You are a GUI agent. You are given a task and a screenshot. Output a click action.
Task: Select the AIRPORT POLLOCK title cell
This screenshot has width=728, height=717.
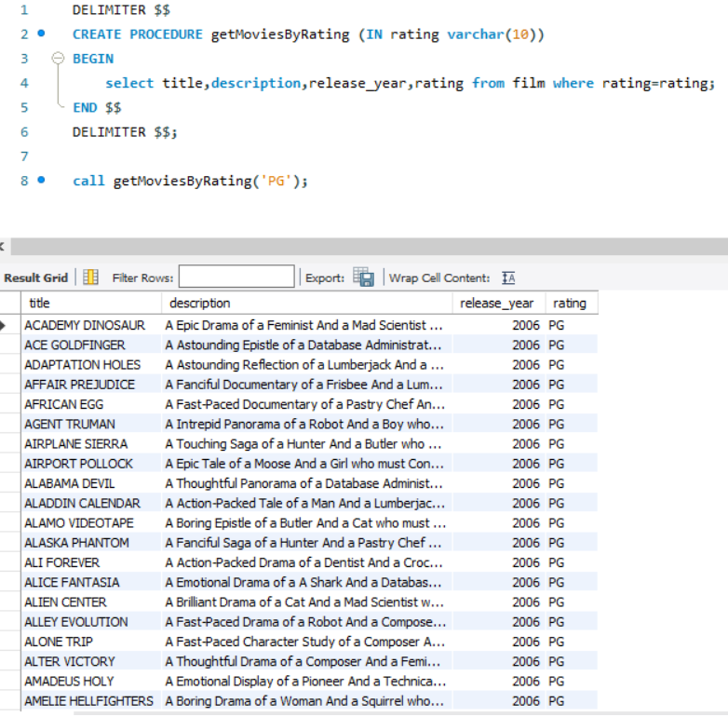point(91,464)
